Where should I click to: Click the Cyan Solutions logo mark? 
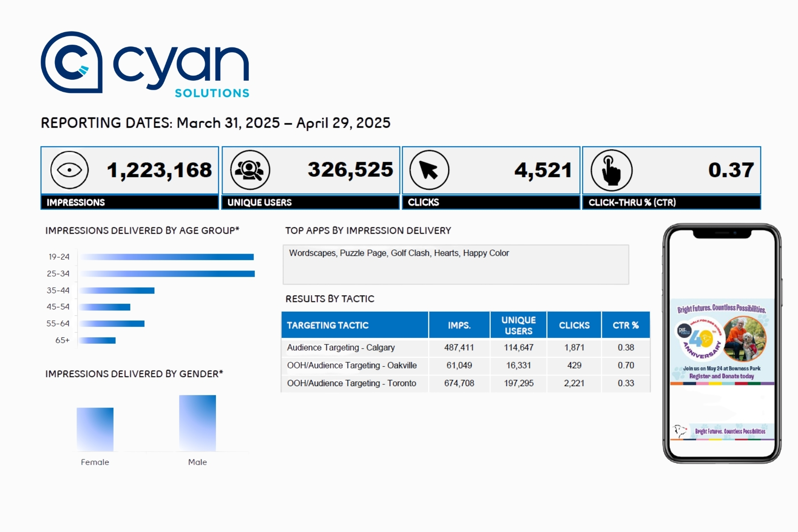point(71,62)
